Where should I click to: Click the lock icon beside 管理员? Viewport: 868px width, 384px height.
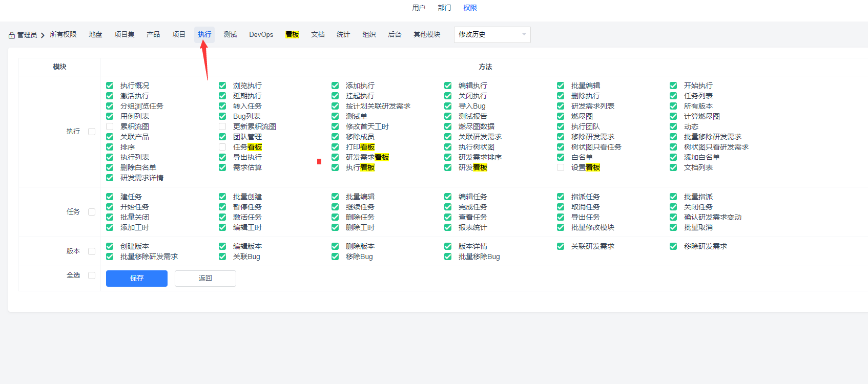click(12, 35)
